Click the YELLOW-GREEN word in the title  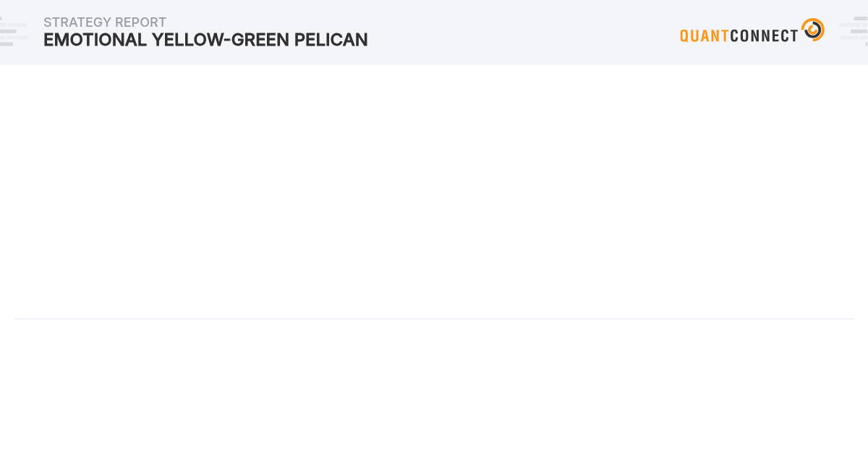click(x=221, y=40)
